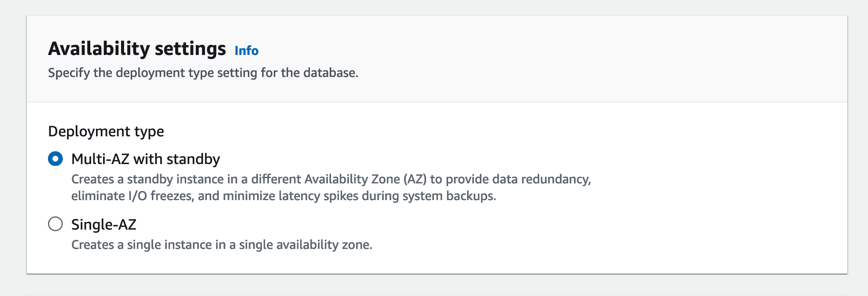Screen dimensions: 868x296
Task: Click the 'Creates a single instance' description text
Action: coord(222,245)
